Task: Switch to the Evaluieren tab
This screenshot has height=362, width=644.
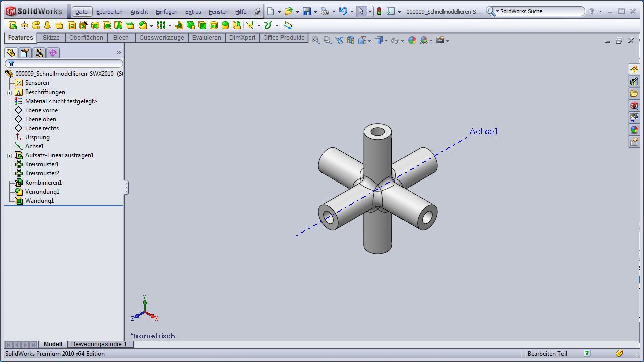Action: 206,38
